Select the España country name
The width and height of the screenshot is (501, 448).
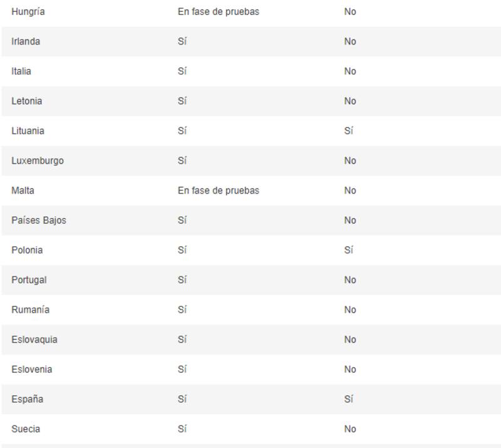pos(28,399)
